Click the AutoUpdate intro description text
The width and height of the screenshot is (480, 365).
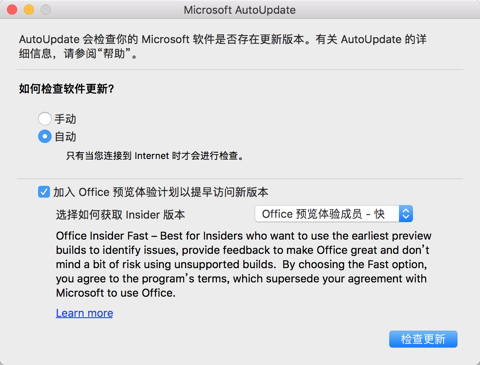point(223,46)
